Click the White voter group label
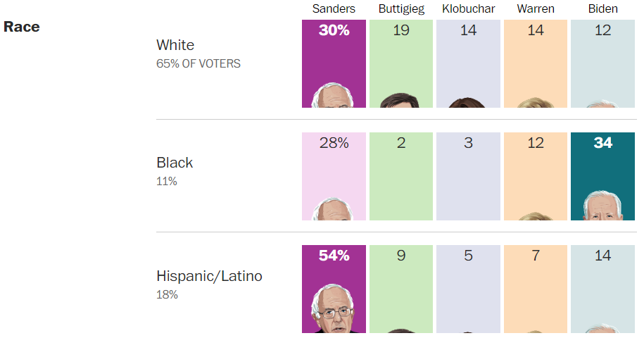Image resolution: width=644 pixels, height=338 pixels. pos(175,45)
